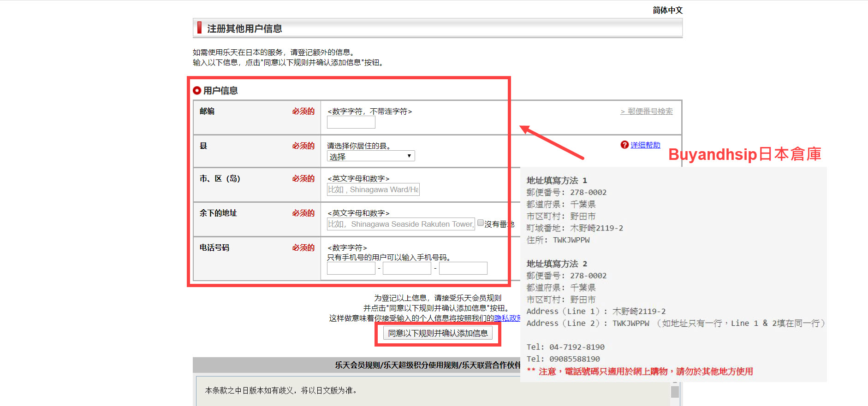
Task: Click the middle 电话号码 phone number box
Action: click(407, 268)
